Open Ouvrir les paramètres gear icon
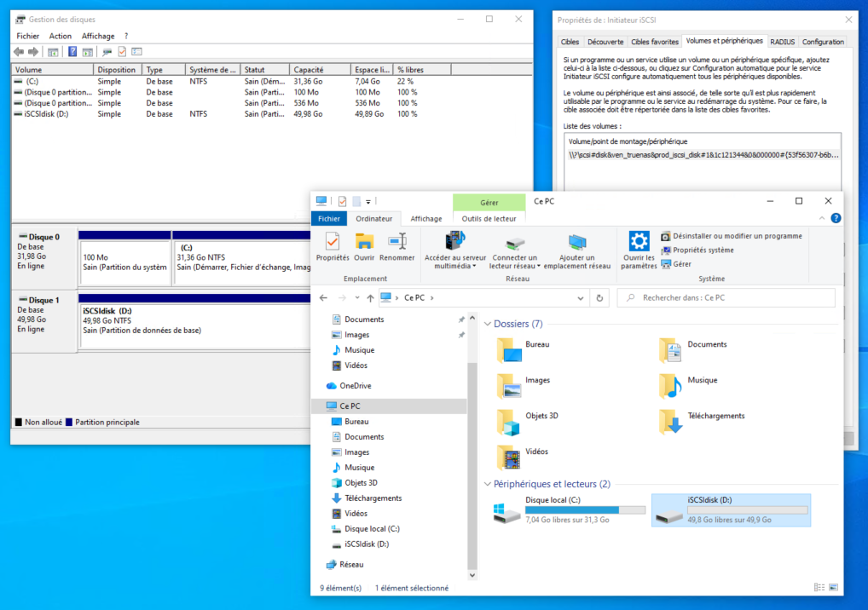868x610 pixels. point(639,242)
